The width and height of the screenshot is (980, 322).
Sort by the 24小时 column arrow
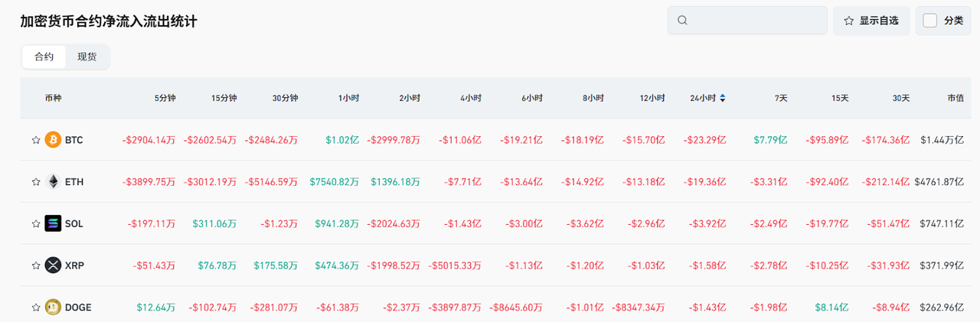[723, 98]
